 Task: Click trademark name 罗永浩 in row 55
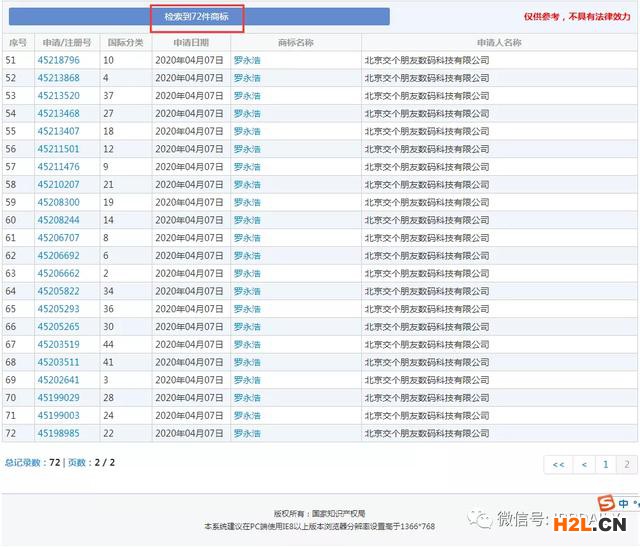click(x=247, y=131)
